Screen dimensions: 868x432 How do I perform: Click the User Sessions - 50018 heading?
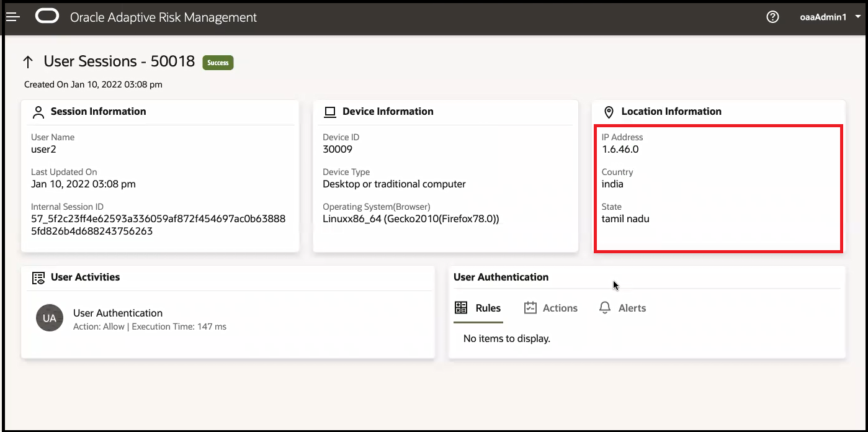tap(119, 61)
